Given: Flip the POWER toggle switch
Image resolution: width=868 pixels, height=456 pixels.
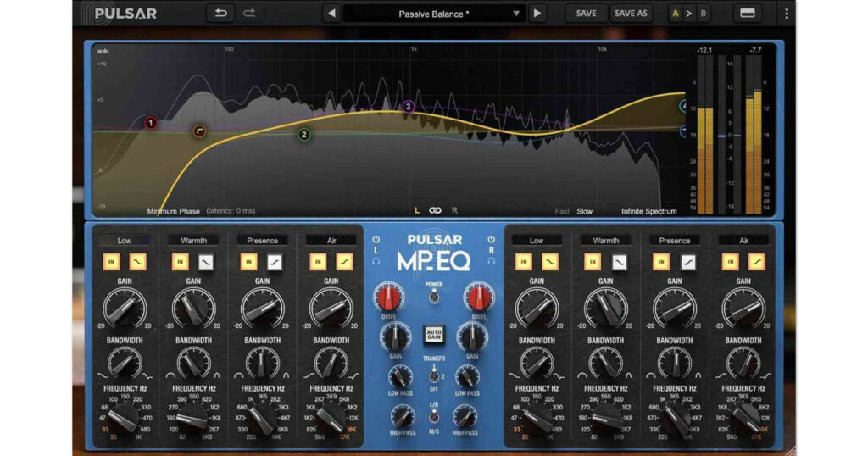Looking at the screenshot, I should click(433, 296).
